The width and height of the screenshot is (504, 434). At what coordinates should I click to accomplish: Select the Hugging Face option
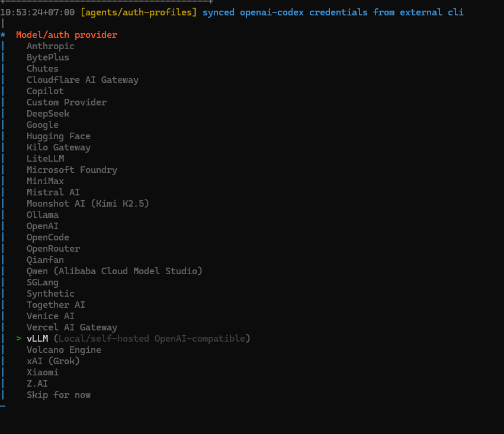tap(59, 136)
